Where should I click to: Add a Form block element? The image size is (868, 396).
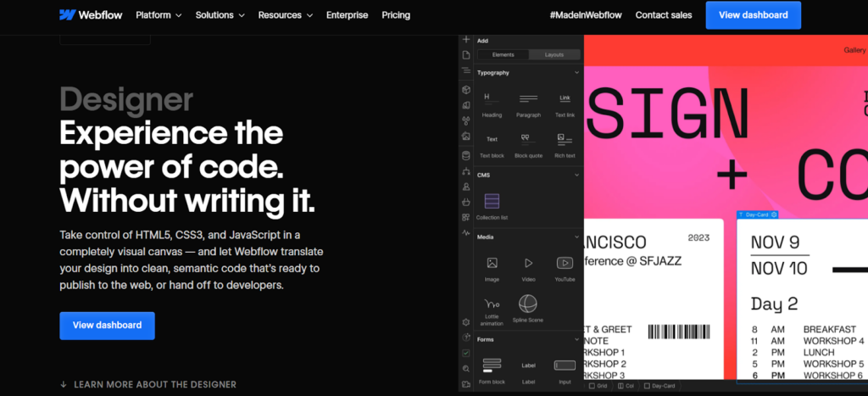[492, 371]
